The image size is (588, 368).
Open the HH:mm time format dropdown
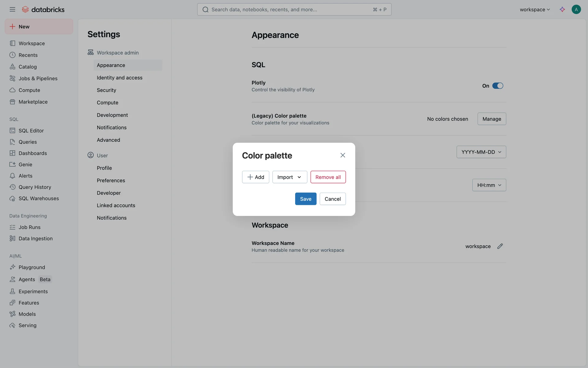[x=489, y=185]
